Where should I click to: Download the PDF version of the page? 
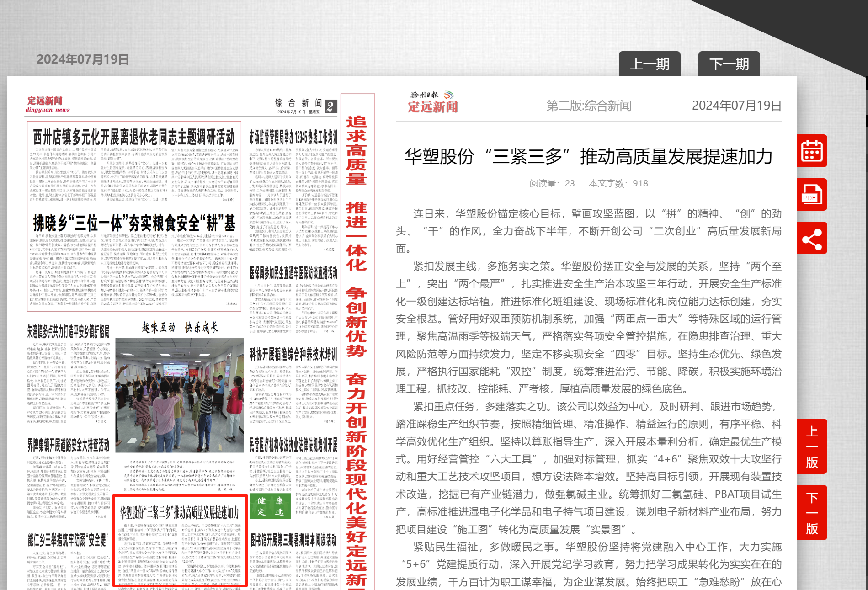[812, 195]
